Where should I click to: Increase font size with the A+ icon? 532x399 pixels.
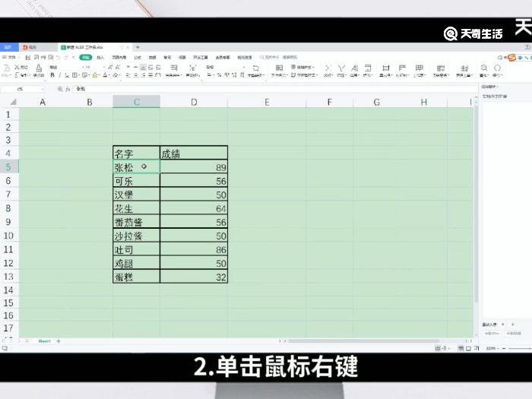pos(110,67)
